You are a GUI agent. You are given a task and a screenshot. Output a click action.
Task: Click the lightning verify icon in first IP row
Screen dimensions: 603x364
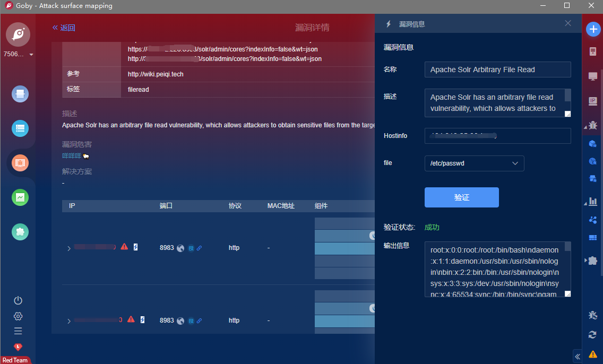(135, 247)
